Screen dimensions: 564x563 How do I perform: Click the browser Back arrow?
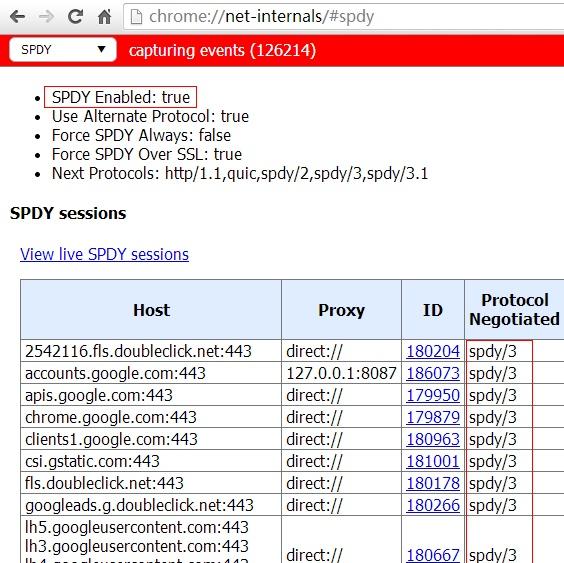[17, 16]
